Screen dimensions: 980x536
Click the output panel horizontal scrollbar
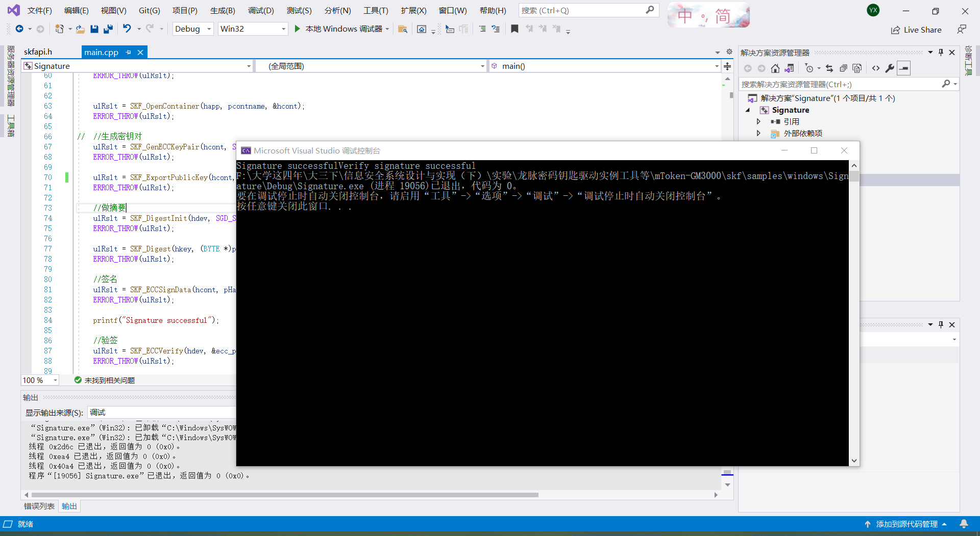[285, 495]
